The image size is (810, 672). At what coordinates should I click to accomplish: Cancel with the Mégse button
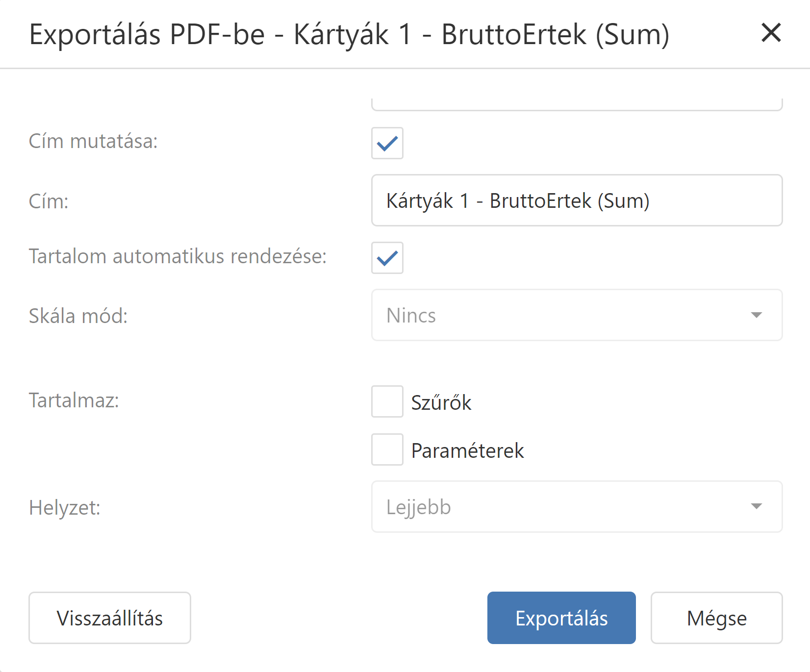[716, 618]
